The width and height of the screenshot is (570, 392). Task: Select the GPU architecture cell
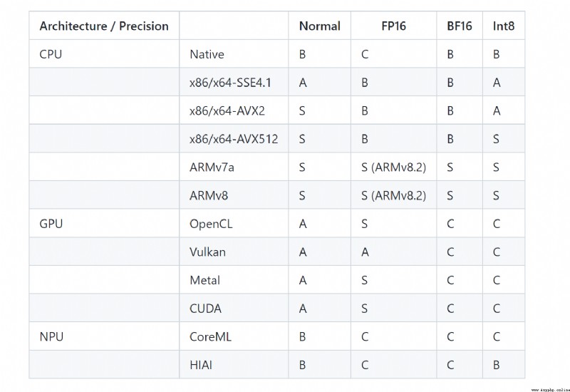[x=104, y=224]
